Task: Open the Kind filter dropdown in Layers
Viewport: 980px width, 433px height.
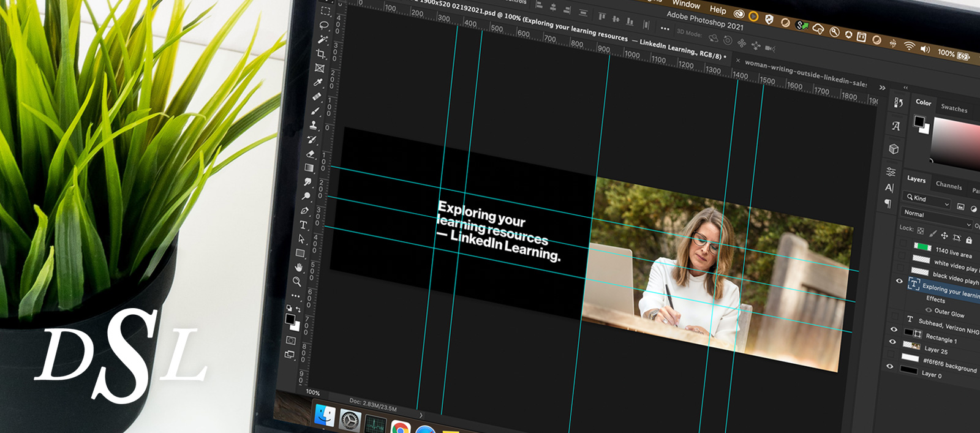Action: tap(926, 199)
